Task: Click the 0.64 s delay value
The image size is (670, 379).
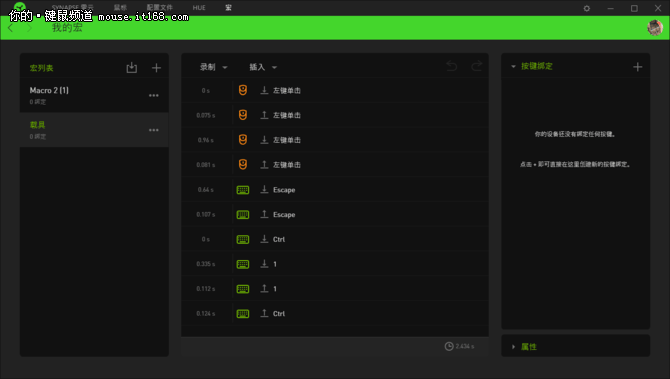Action: pos(206,190)
